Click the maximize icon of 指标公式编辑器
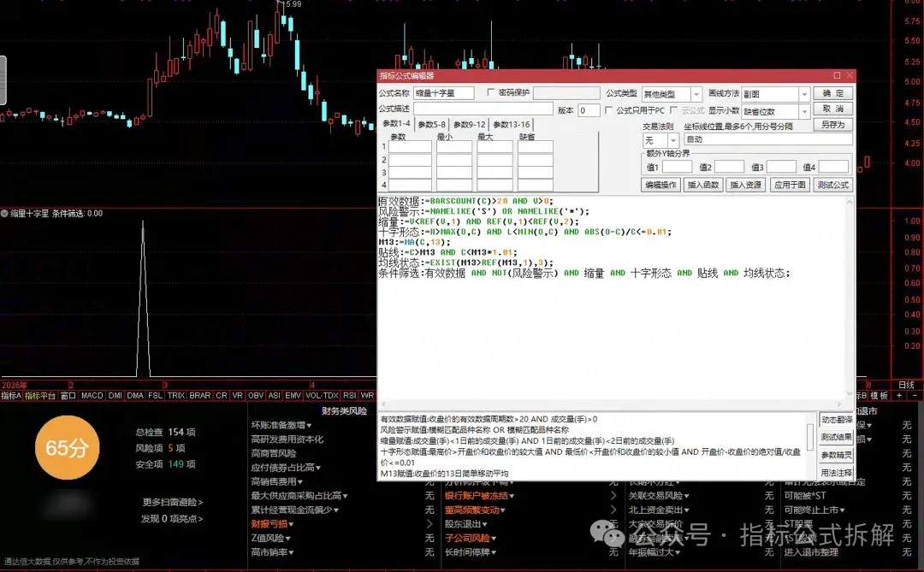Image resolution: width=924 pixels, height=572 pixels. 837,75
